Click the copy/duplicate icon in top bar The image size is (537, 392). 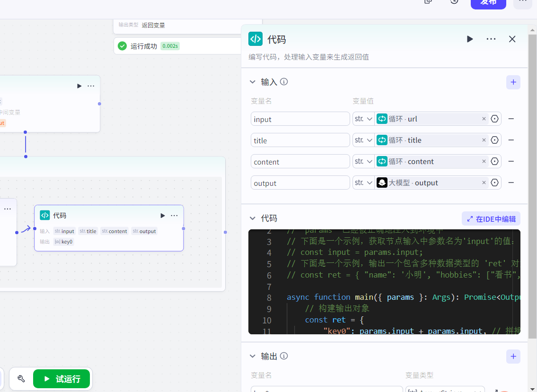428,1
